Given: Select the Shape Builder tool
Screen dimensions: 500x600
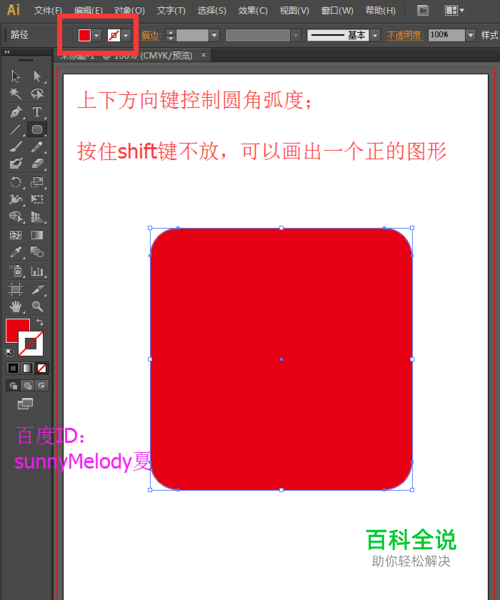Looking at the screenshot, I should point(16,217).
